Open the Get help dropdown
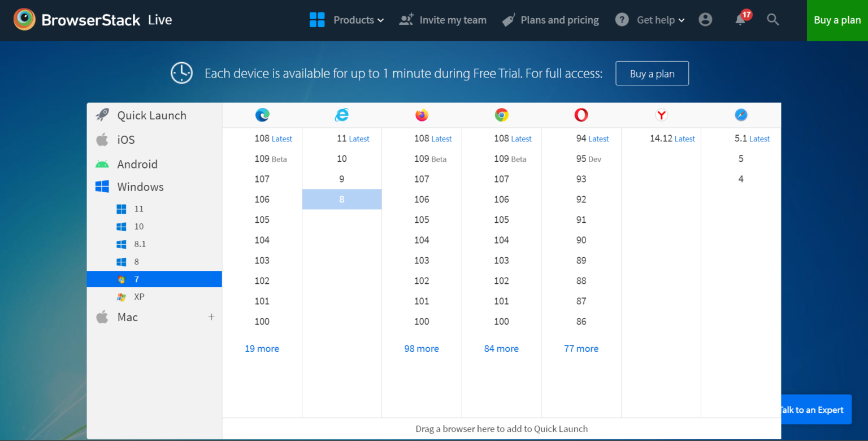This screenshot has width=868, height=441. coord(656,19)
